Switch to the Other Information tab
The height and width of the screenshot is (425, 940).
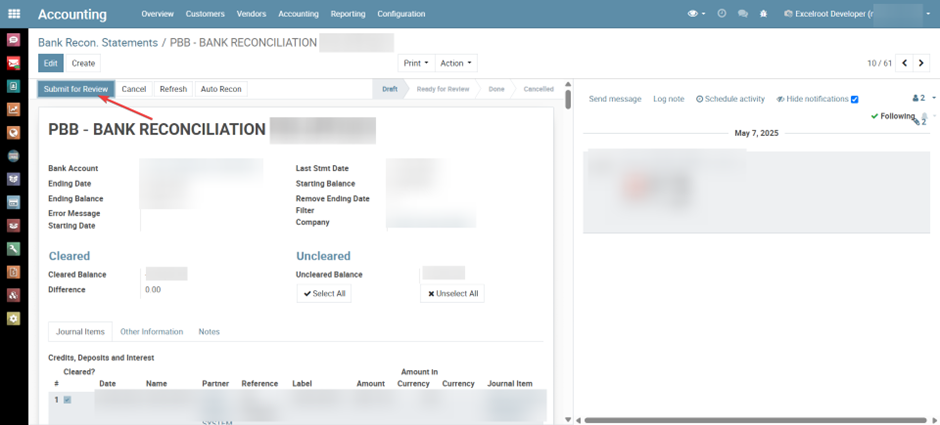click(x=152, y=331)
